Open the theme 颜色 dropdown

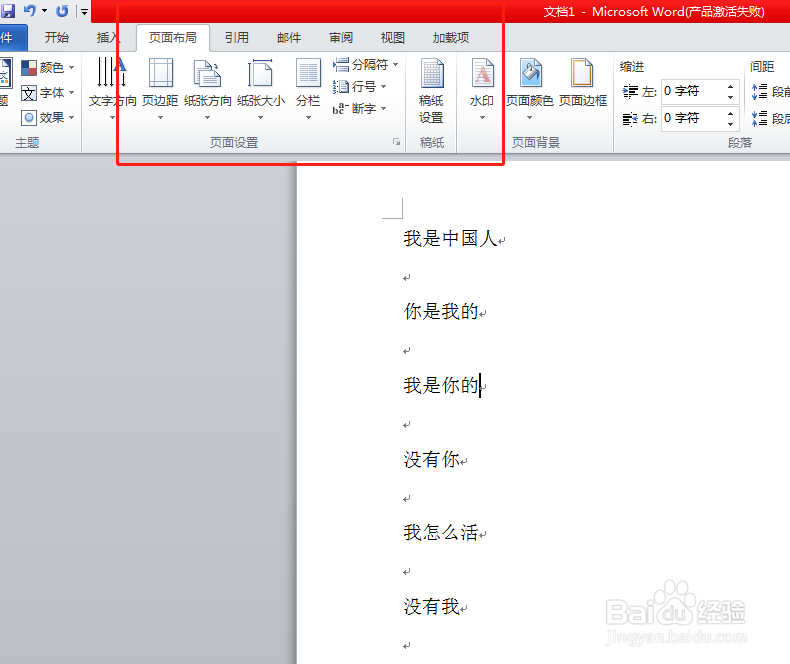(x=48, y=67)
